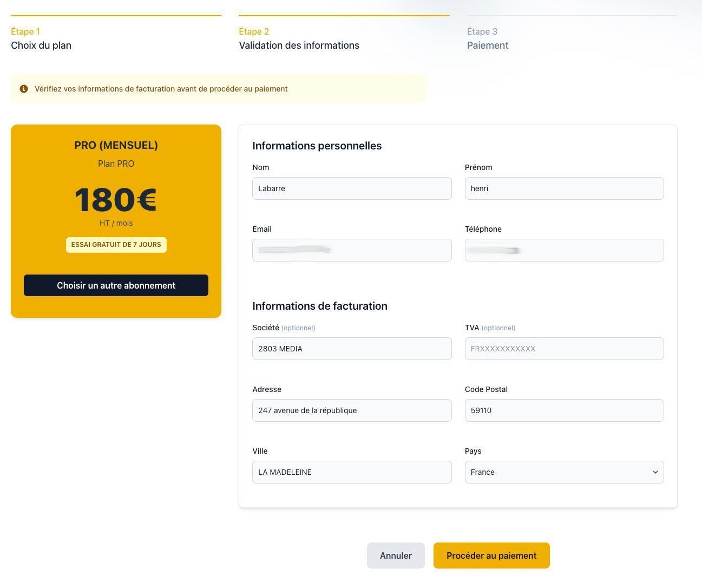
Task: Select the Étape 1 Choix du plan step
Action: click(41, 38)
